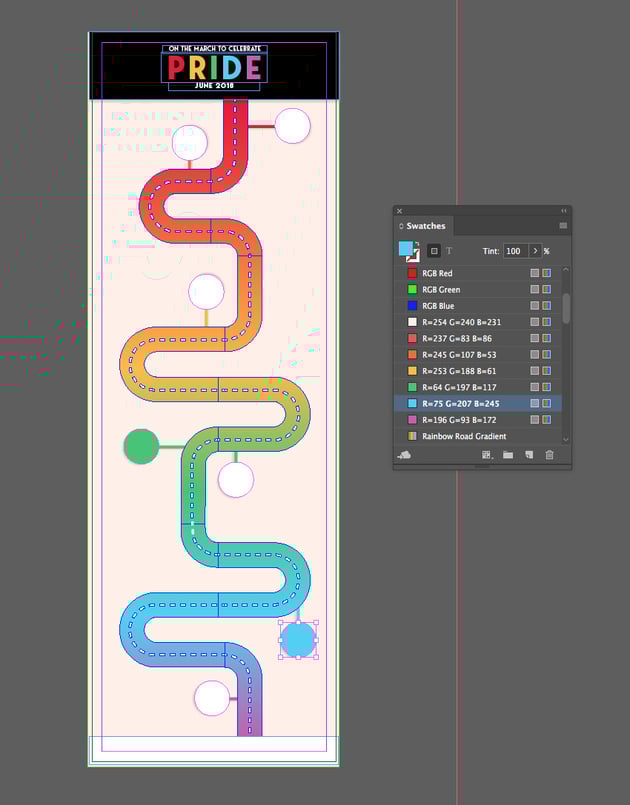The height and width of the screenshot is (805, 630).
Task: Click RGB mode icon on R=253 G=188 B=61 row
Action: pyautogui.click(x=547, y=371)
